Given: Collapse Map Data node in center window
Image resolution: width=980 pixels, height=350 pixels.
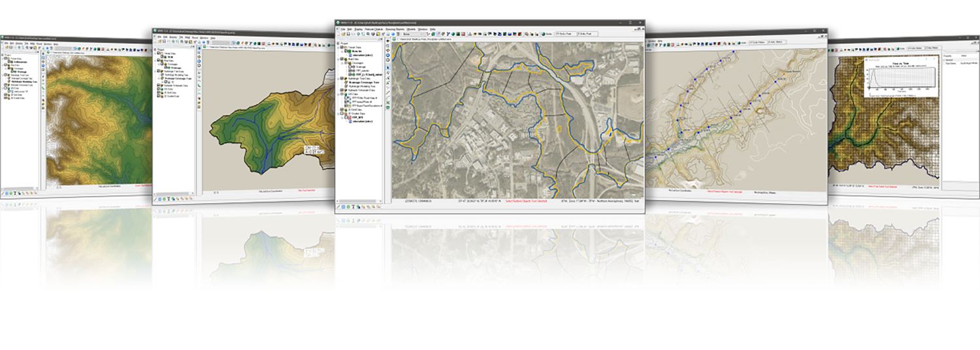Looking at the screenshot, I should point(338,59).
